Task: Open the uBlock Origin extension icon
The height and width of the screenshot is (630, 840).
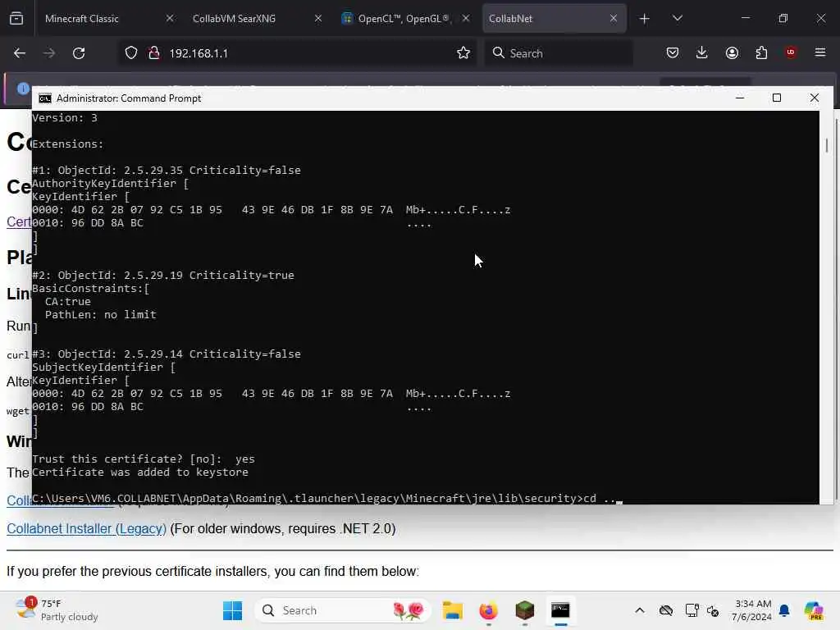Action: pyautogui.click(x=791, y=52)
